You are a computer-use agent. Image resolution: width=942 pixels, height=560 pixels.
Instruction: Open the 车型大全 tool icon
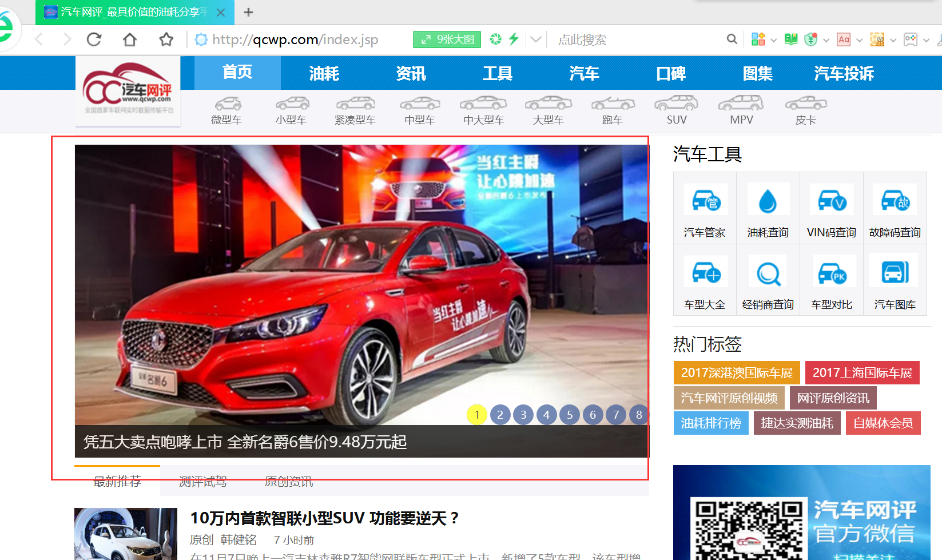tap(705, 272)
